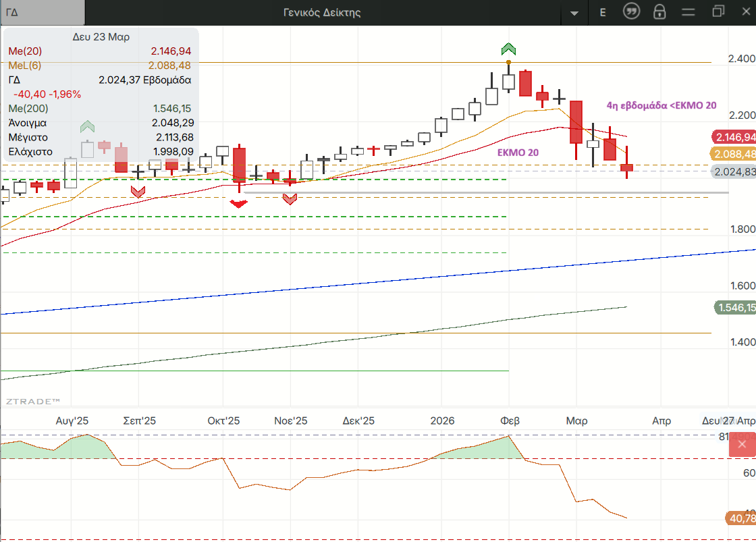The width and height of the screenshot is (756, 542).
Task: Click the Me(20) legend entry in info box
Action: 26,51
